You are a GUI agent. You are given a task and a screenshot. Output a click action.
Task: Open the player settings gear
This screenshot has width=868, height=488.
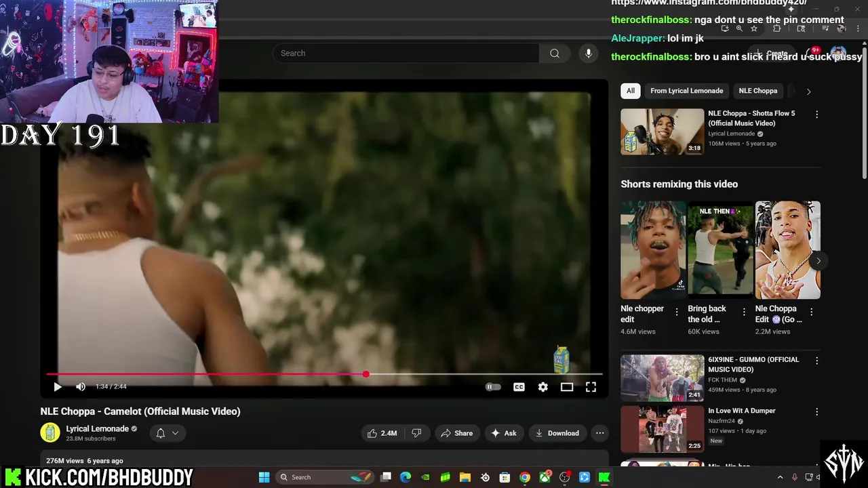tap(542, 387)
